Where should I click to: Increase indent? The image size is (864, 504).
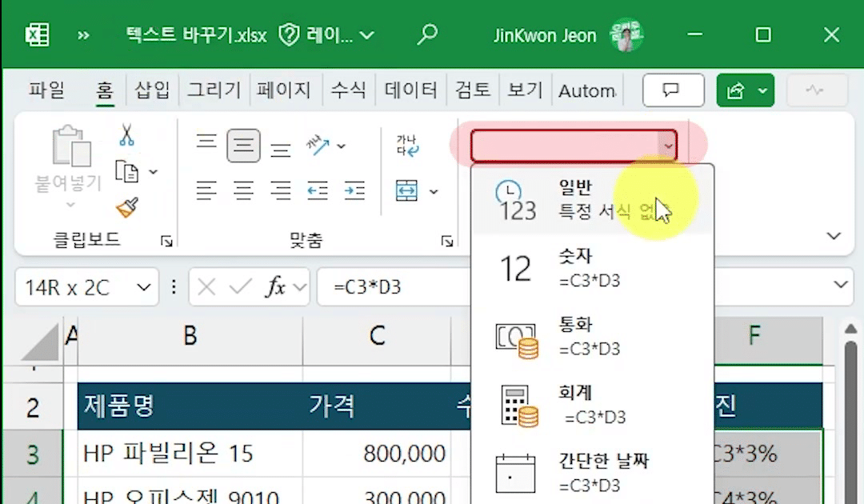click(x=355, y=191)
